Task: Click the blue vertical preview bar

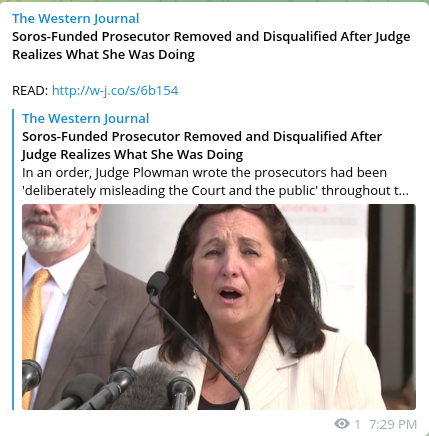Action: click(x=13, y=259)
